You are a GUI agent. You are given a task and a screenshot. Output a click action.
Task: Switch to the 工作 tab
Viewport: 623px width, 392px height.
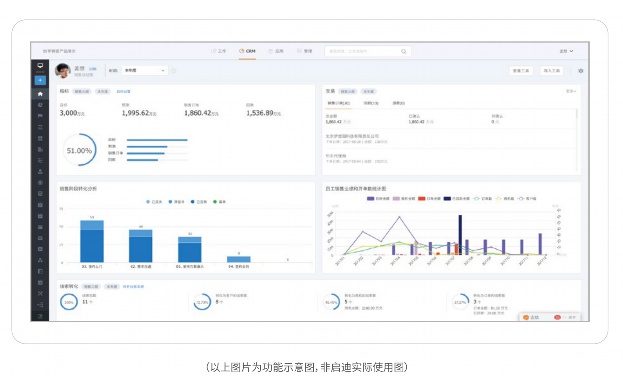(219, 51)
